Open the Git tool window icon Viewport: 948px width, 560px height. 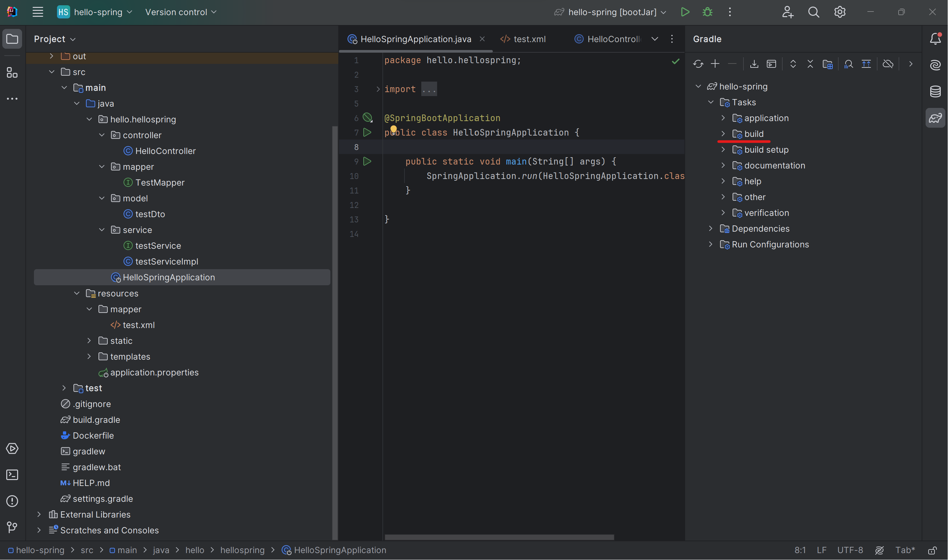[12, 527]
